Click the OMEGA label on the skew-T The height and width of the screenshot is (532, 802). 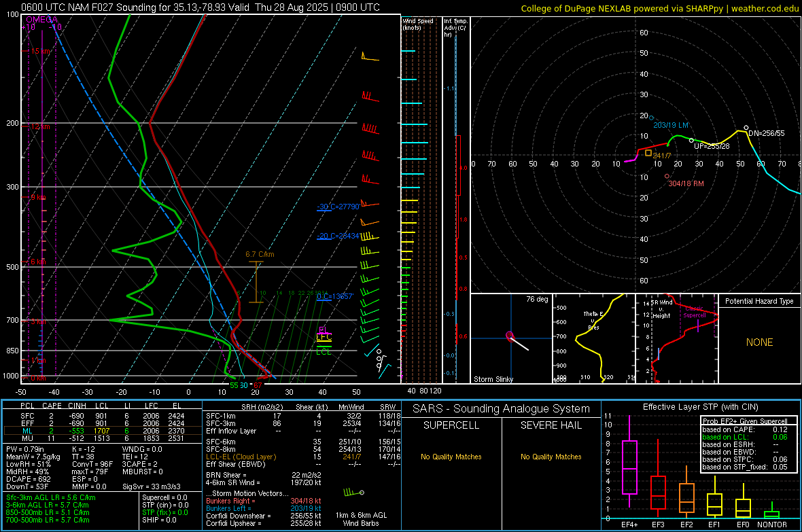[41, 20]
